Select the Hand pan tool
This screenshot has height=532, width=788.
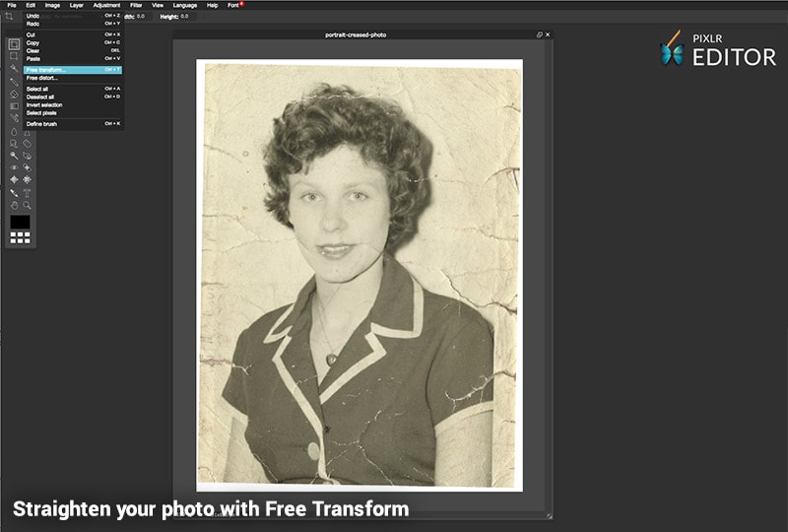pos(14,205)
